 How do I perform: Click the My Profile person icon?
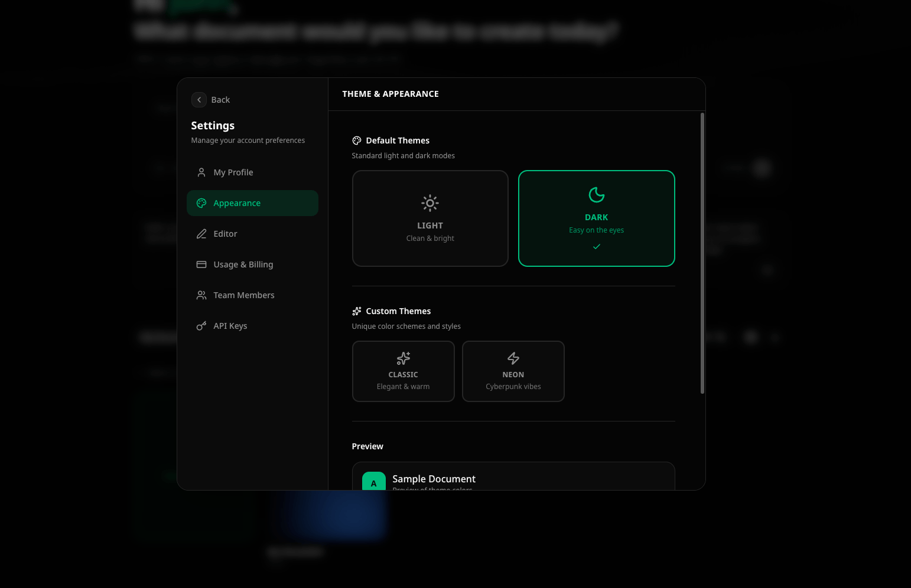[x=201, y=172]
